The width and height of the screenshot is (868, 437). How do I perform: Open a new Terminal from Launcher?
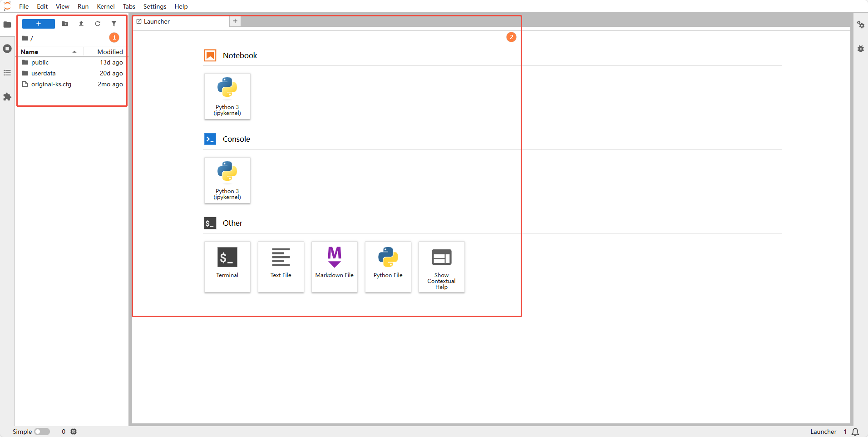point(227,267)
